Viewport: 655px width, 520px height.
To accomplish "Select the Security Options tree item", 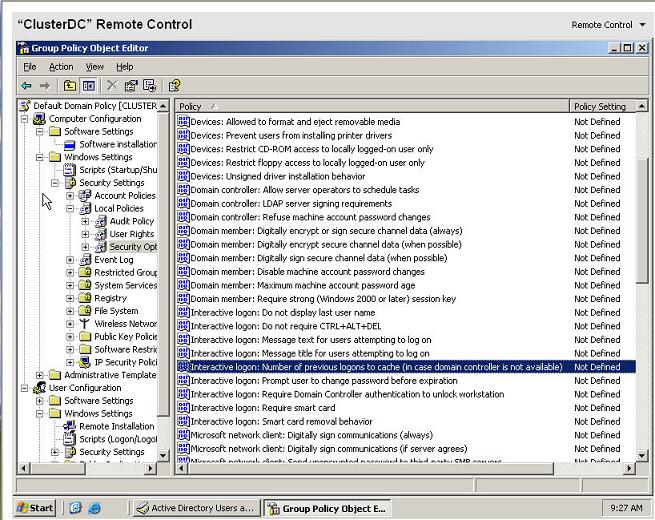I will tap(133, 247).
